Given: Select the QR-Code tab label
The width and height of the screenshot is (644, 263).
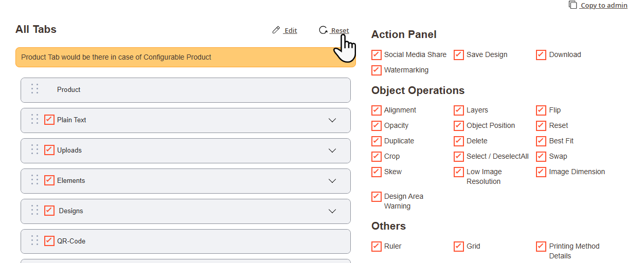Looking at the screenshot, I should 71,241.
